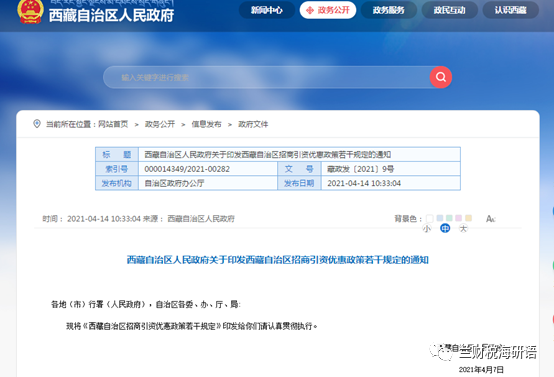Select the blue background color swatch
554x377 pixels.
pos(440,218)
